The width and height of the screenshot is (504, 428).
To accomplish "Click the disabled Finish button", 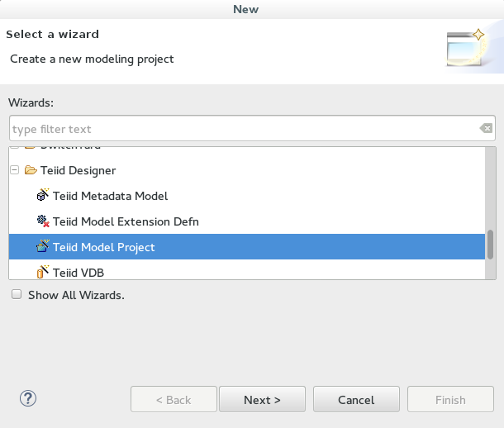I will pyautogui.click(x=450, y=399).
